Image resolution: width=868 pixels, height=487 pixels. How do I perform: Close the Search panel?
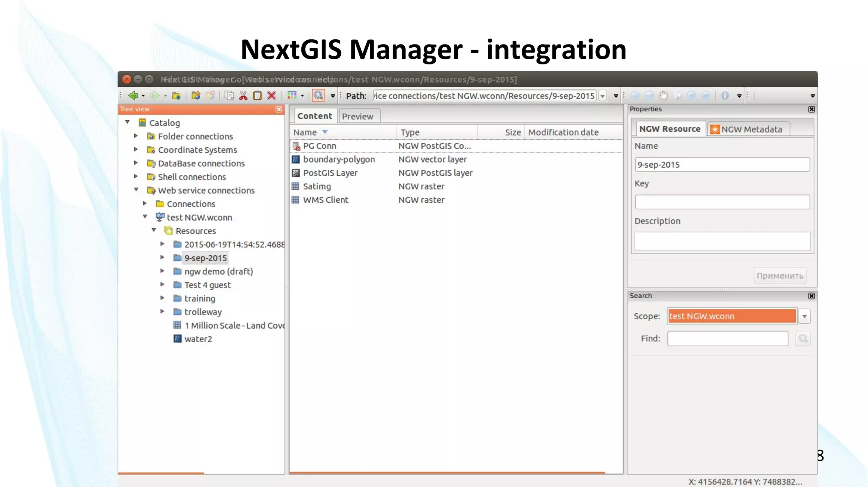(812, 296)
